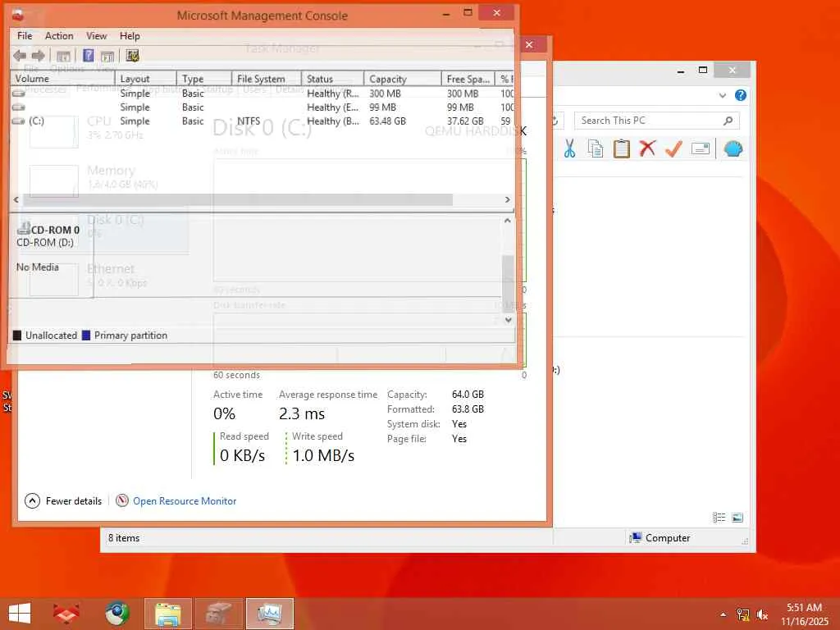Sort by the Layout column header

(x=146, y=79)
